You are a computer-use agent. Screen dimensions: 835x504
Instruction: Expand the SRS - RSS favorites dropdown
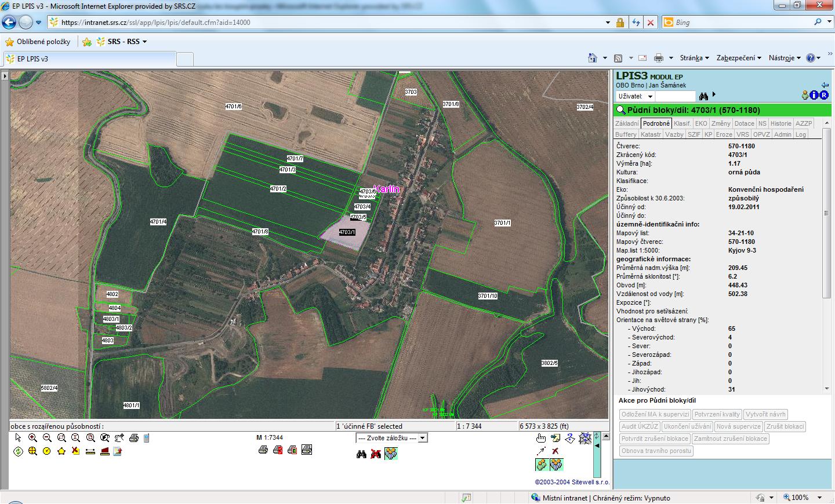(x=128, y=42)
